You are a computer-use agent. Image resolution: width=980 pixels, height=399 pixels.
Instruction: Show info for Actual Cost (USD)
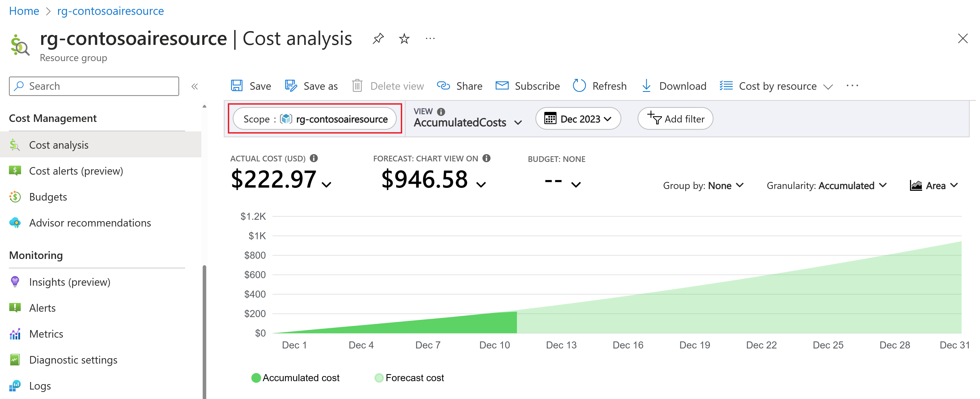pyautogui.click(x=314, y=158)
